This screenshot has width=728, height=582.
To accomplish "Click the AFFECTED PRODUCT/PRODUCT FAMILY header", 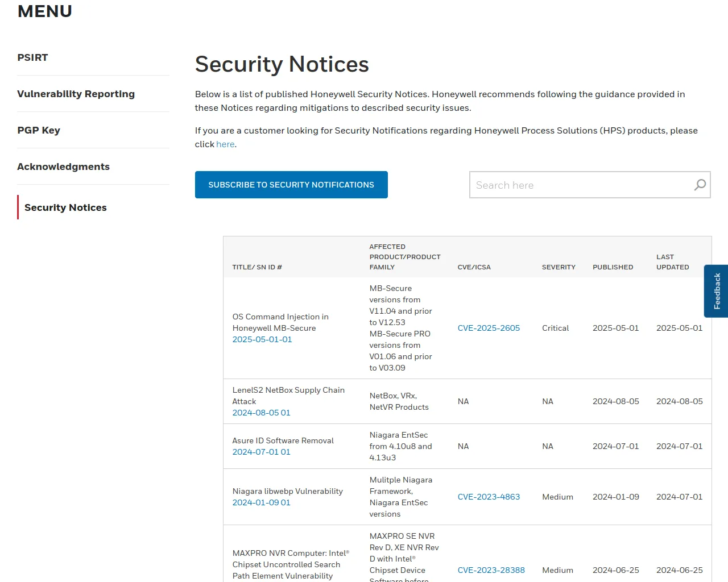I will coord(405,257).
